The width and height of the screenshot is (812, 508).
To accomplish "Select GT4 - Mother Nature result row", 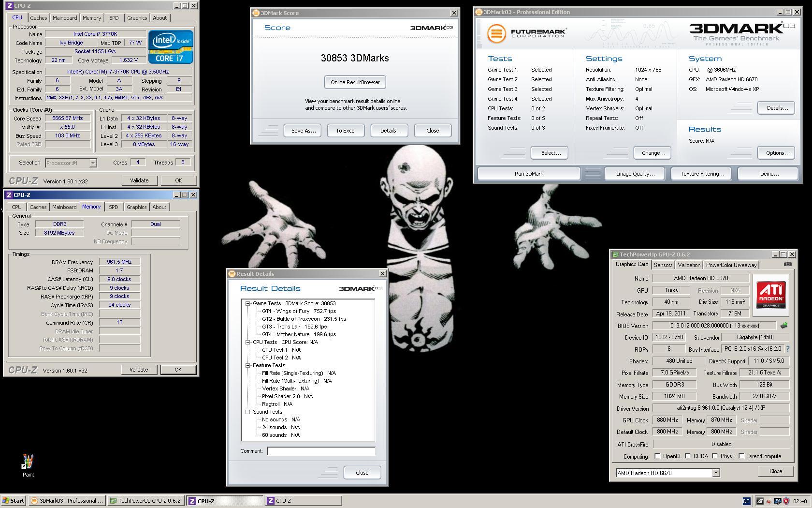I will [x=299, y=334].
